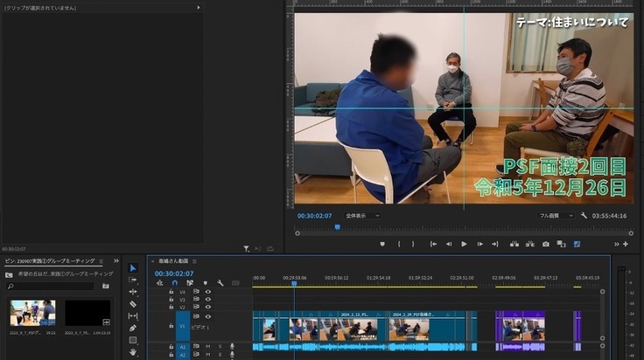This screenshot has height=360, width=644.
Task: Toggle lock on the V1 video track
Action: [171, 326]
